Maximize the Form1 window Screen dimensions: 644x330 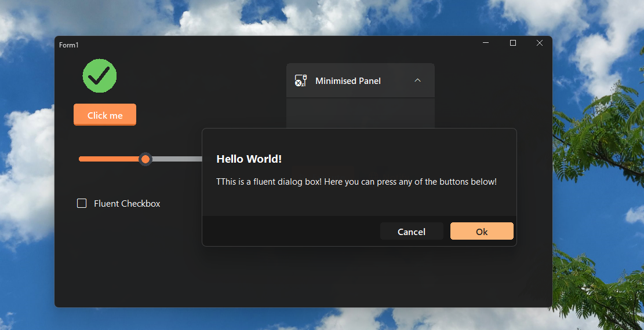click(x=512, y=43)
